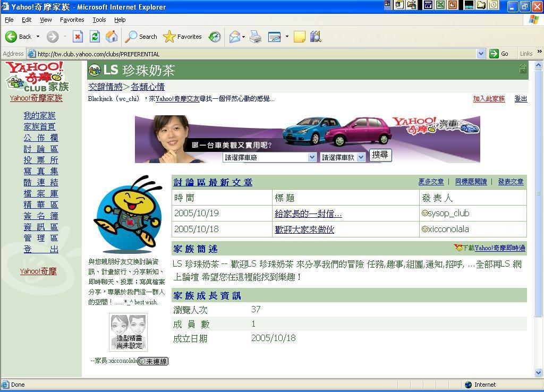Expand the Links toolbar chevron
Viewport: 544px width, 392px height.
pyautogui.click(x=540, y=52)
